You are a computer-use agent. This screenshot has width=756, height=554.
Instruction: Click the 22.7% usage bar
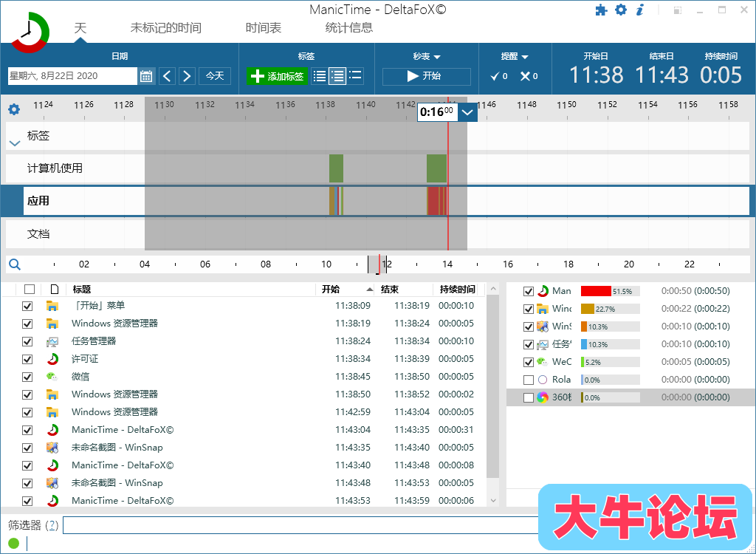point(587,309)
